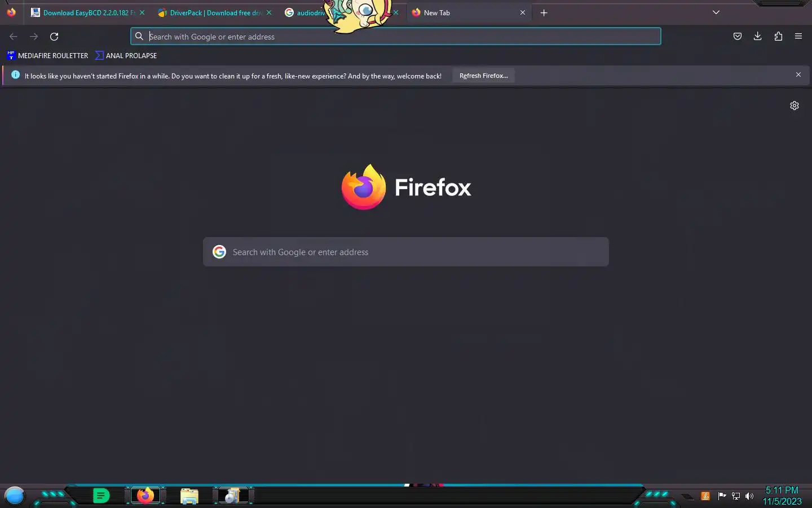Close the Download EasyBCD tab

click(x=142, y=12)
